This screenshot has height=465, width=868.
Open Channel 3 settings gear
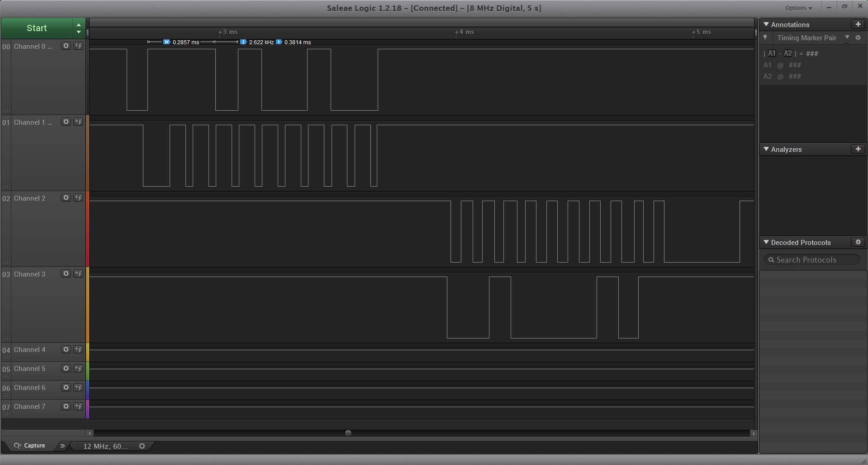(66, 273)
